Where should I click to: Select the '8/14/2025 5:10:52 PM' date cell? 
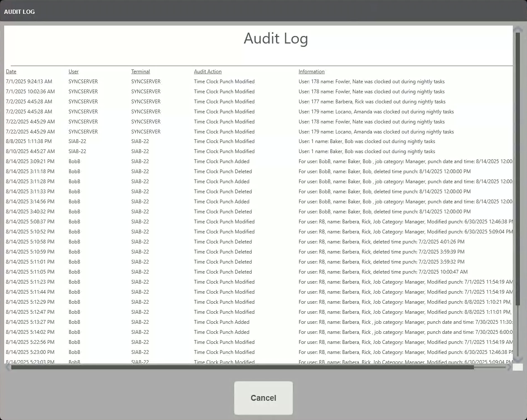(x=30, y=232)
